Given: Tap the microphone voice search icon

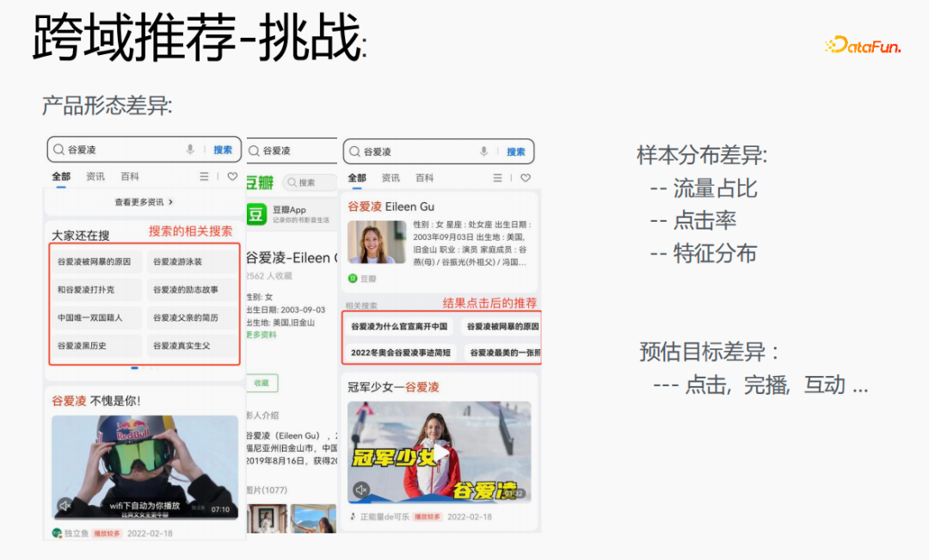Looking at the screenshot, I should (188, 149).
